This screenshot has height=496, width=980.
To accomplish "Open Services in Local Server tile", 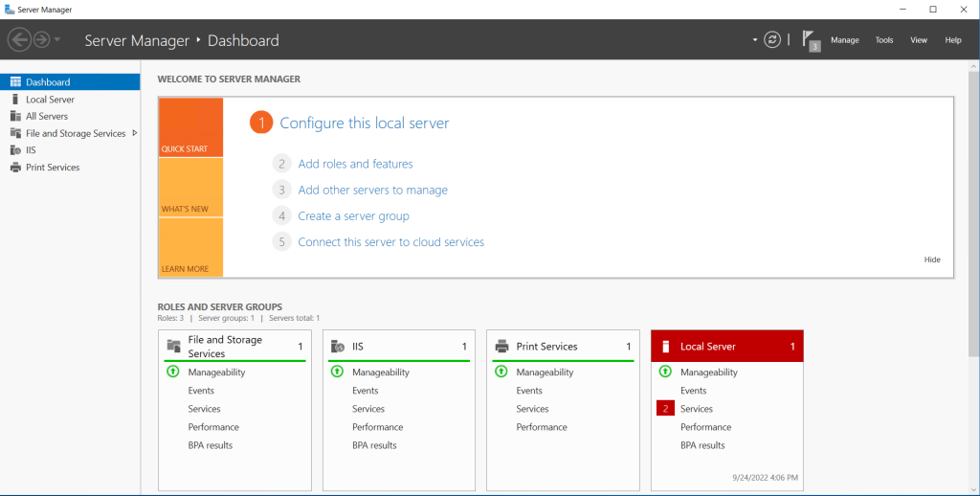I will (697, 409).
